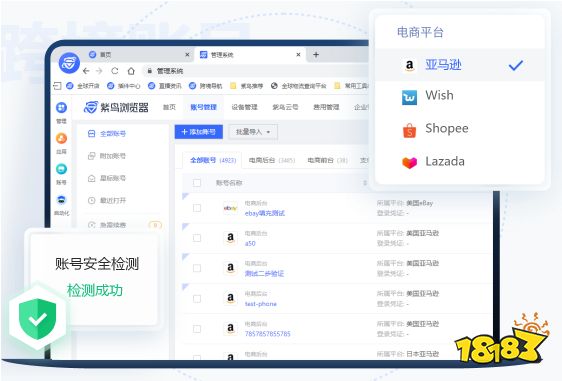Open 费用管理 in top navigation
This screenshot has width=562, height=381.
pos(326,107)
